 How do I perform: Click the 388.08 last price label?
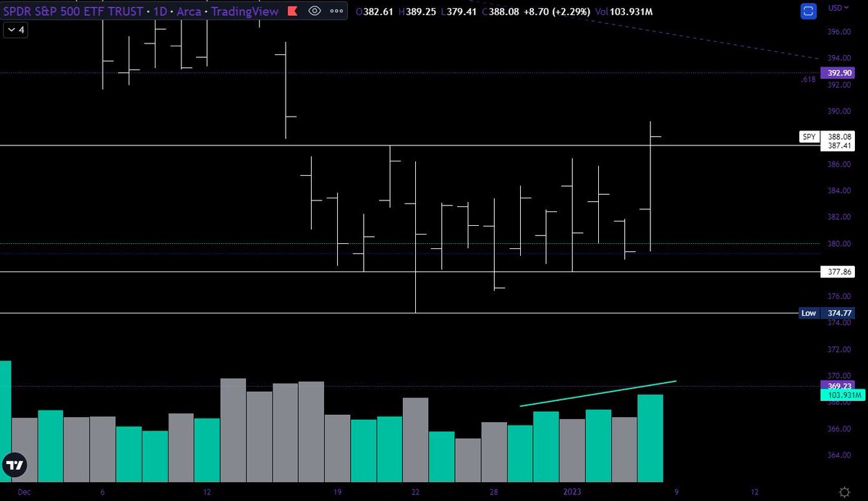click(838, 136)
